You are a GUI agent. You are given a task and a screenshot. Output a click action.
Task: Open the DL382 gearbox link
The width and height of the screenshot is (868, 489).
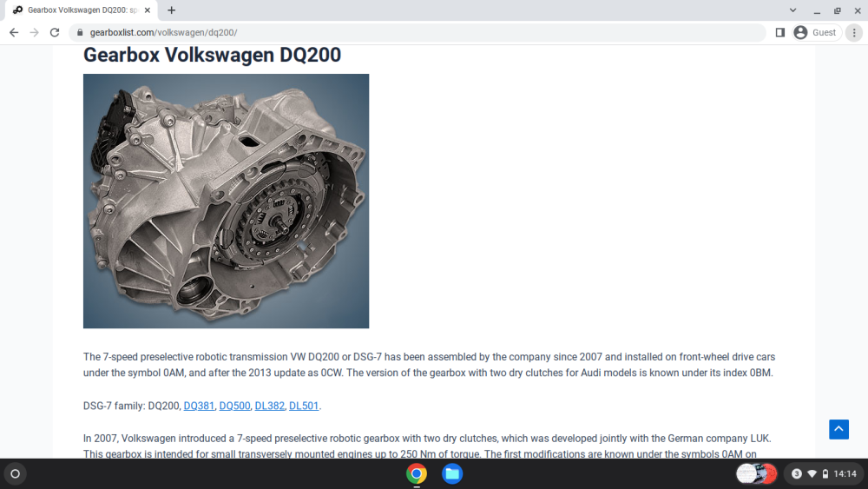(x=270, y=406)
